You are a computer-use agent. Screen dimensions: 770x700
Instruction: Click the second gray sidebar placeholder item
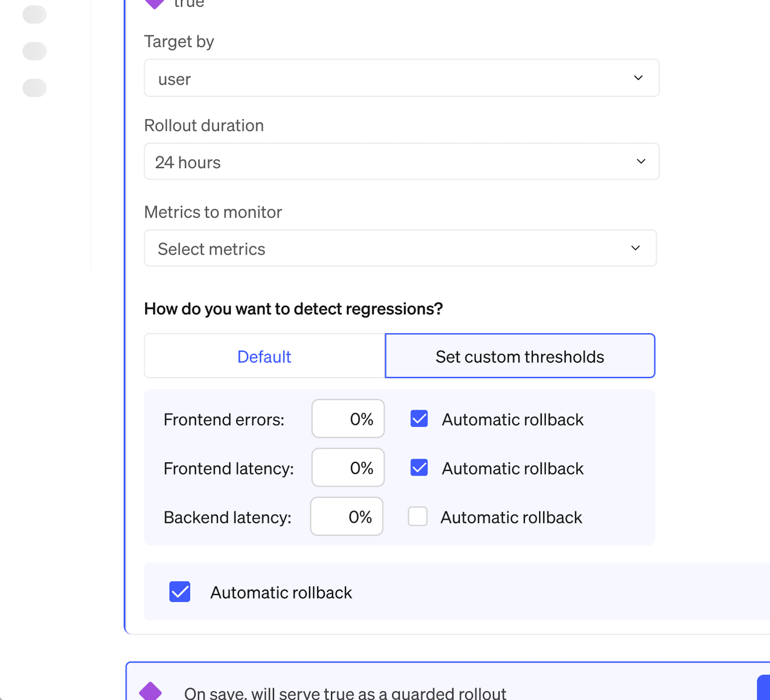pyautogui.click(x=34, y=51)
